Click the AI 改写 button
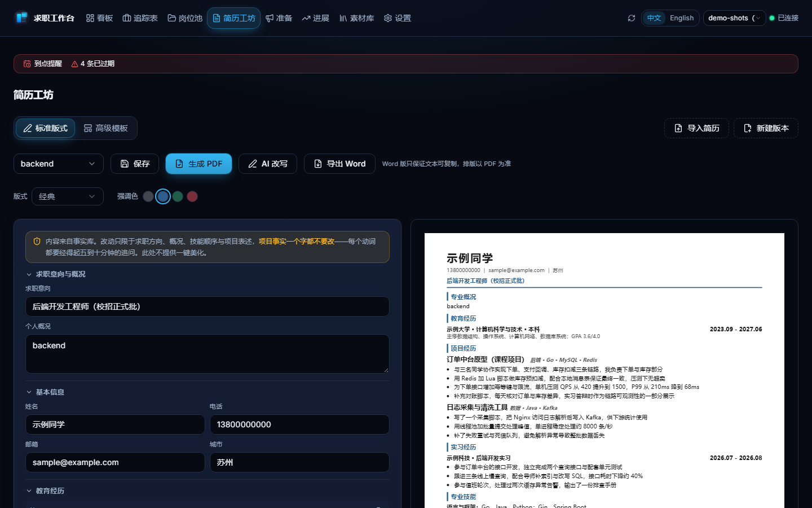Image resolution: width=812 pixels, height=508 pixels. tap(268, 164)
